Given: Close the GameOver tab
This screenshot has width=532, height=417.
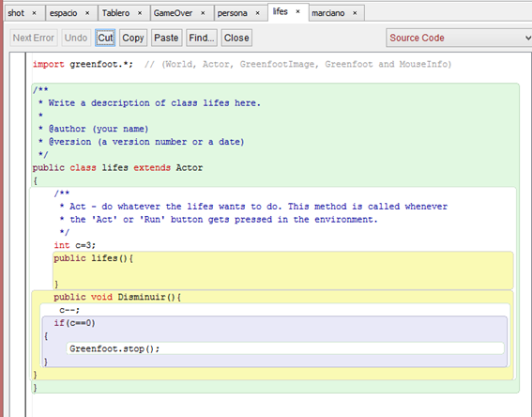Looking at the screenshot, I should pos(203,13).
